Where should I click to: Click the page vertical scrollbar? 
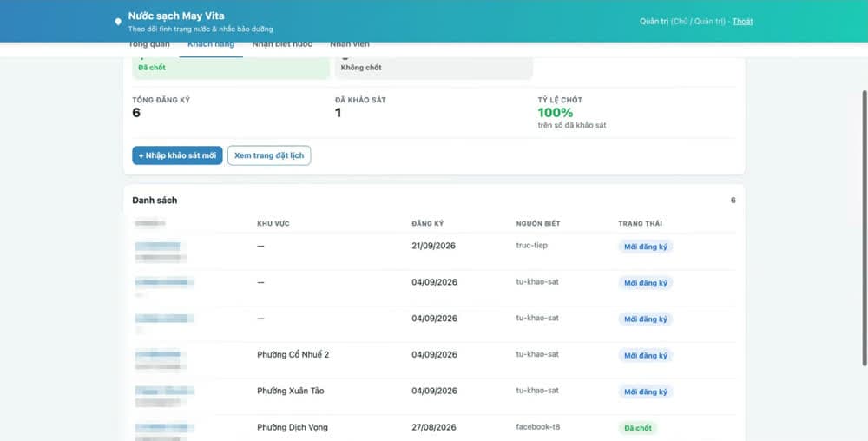point(865,228)
